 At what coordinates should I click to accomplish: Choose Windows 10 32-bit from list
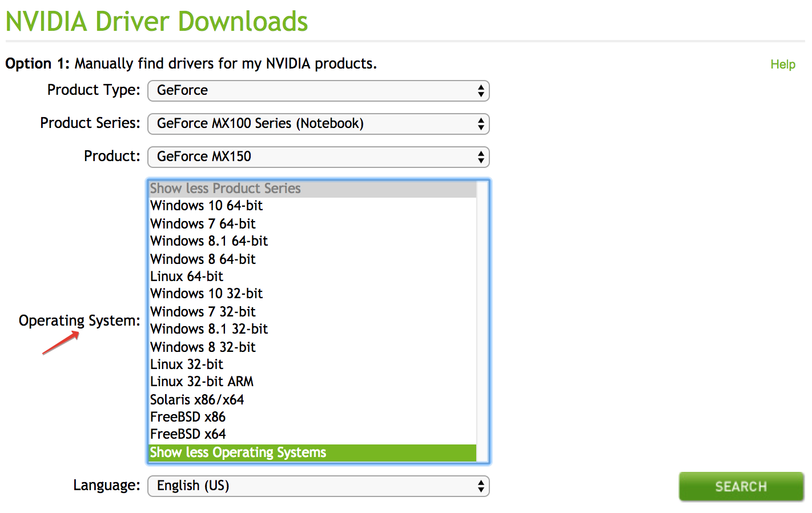pyautogui.click(x=312, y=294)
